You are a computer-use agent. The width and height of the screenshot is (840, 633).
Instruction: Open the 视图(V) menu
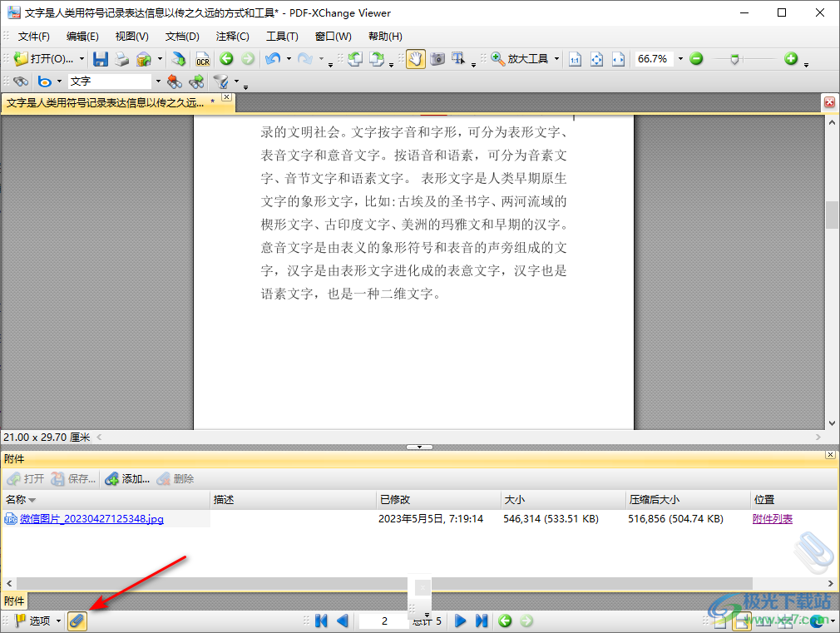[131, 37]
